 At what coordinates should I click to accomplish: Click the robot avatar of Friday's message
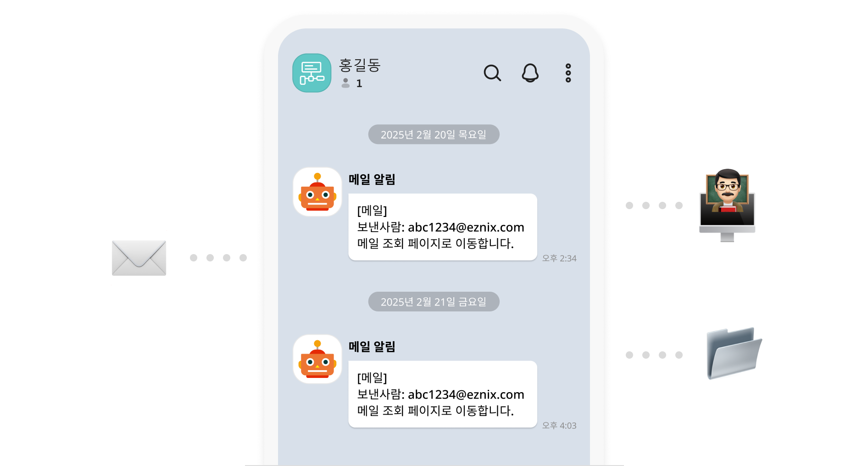(317, 359)
